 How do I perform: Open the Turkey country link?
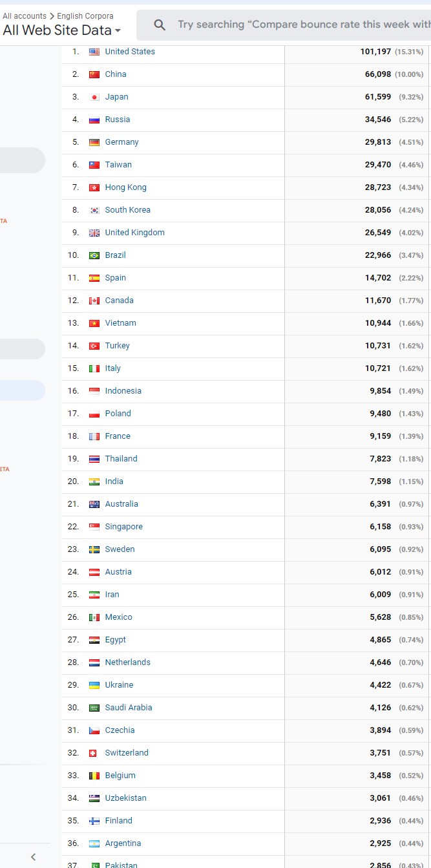pyautogui.click(x=118, y=346)
